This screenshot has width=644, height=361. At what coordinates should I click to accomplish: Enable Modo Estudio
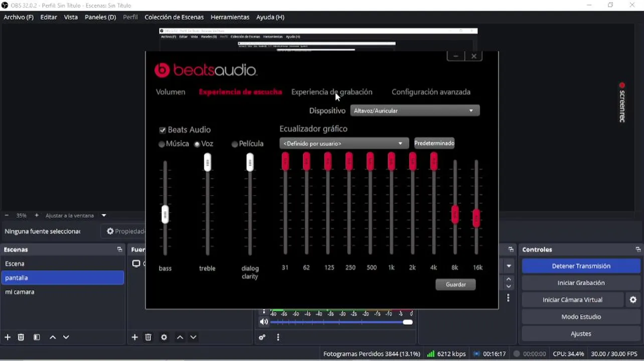(581, 317)
